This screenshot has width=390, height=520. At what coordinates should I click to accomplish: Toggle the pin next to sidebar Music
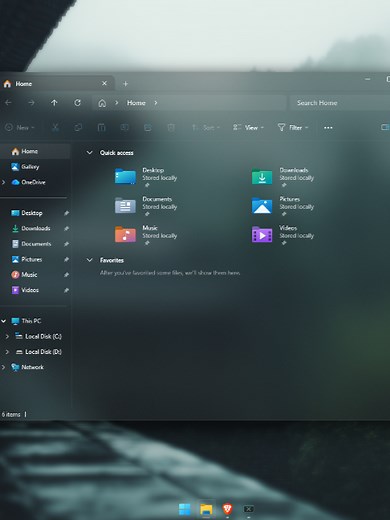(66, 275)
